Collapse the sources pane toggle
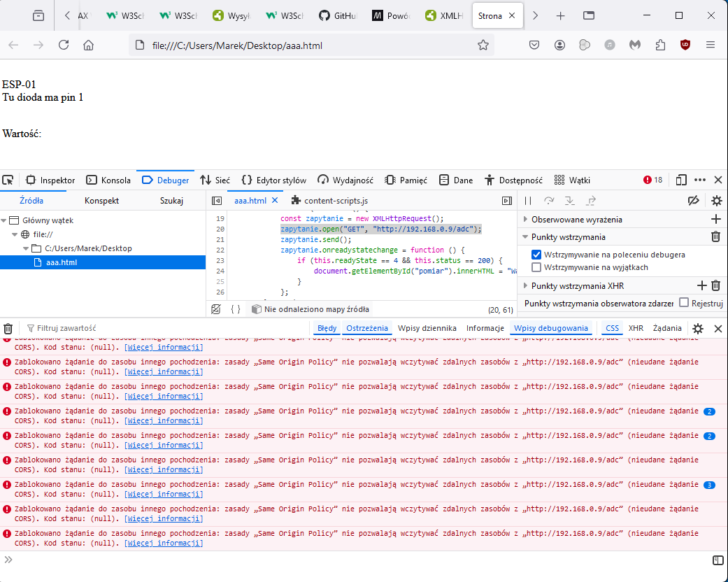 [217, 201]
